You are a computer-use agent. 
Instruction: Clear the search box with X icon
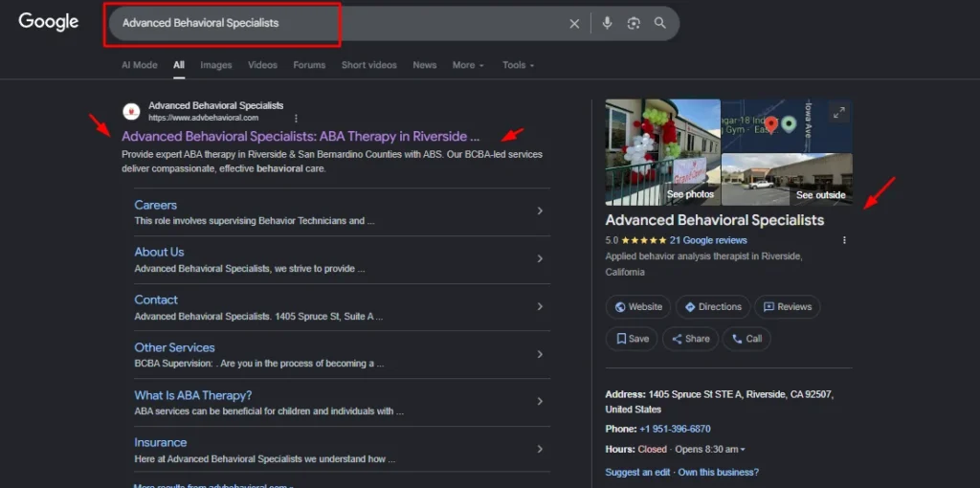point(574,24)
